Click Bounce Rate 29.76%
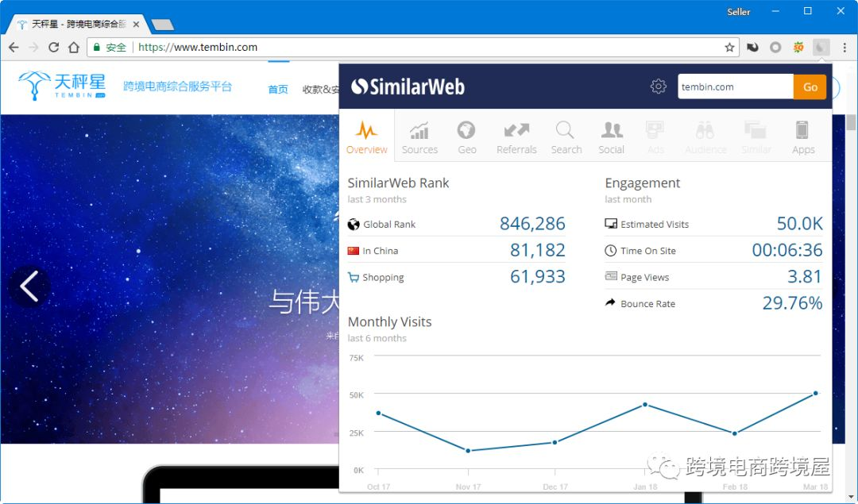Viewport: 858px width, 504px height. (x=792, y=303)
